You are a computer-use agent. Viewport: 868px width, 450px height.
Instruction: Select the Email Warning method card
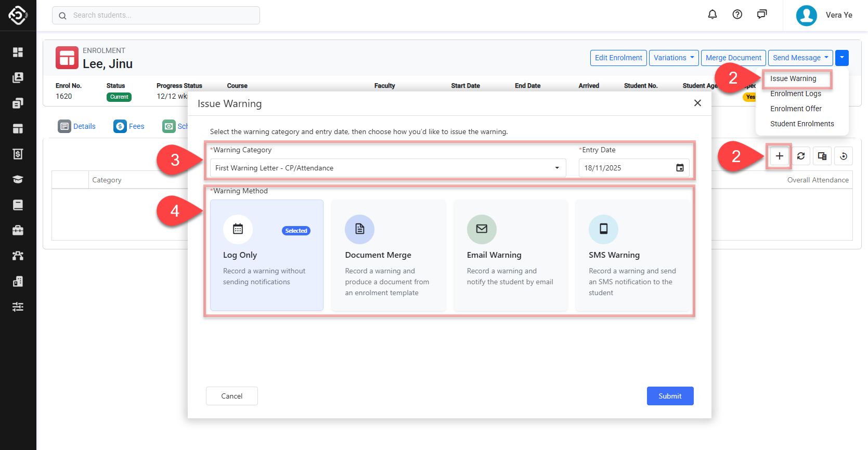[510, 255]
